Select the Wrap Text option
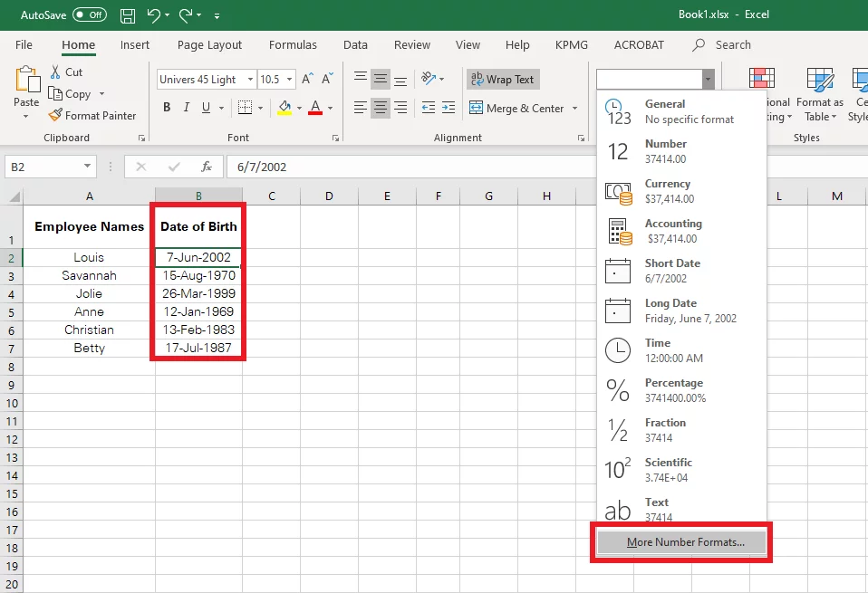868x593 pixels. [502, 79]
